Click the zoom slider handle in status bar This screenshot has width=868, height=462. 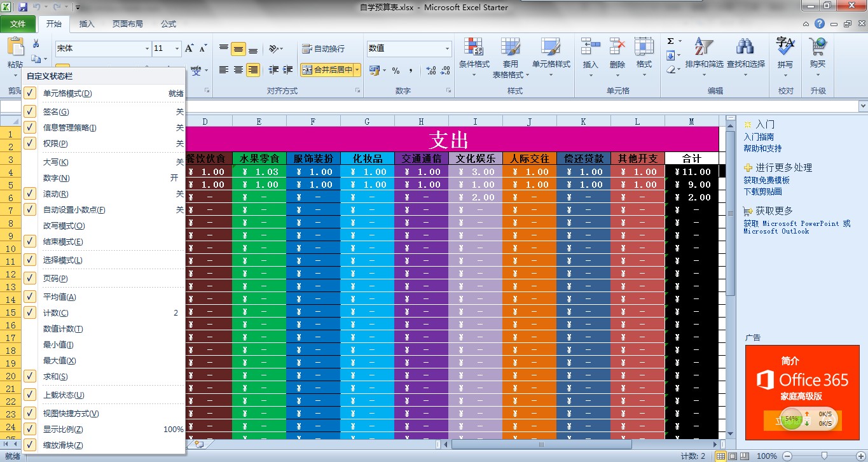click(824, 456)
